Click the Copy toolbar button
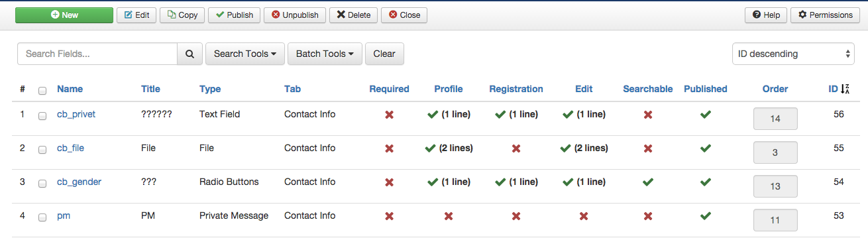868x240 pixels. (x=182, y=15)
